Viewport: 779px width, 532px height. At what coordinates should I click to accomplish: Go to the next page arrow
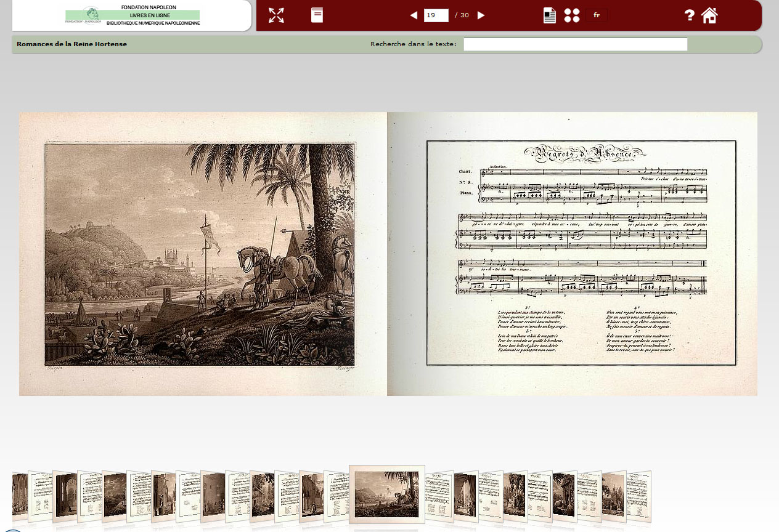point(481,15)
